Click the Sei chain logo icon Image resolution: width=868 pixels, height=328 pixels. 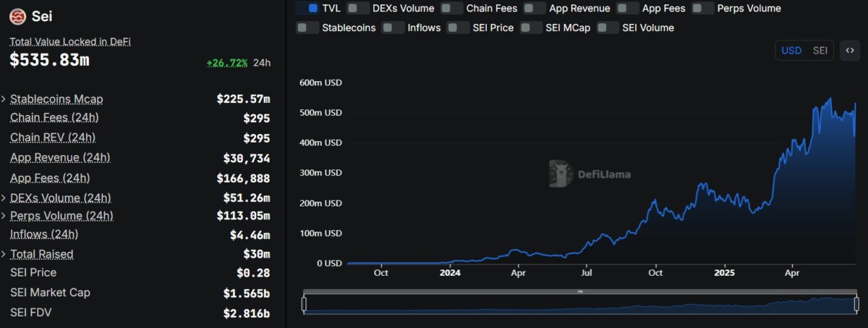click(x=18, y=16)
